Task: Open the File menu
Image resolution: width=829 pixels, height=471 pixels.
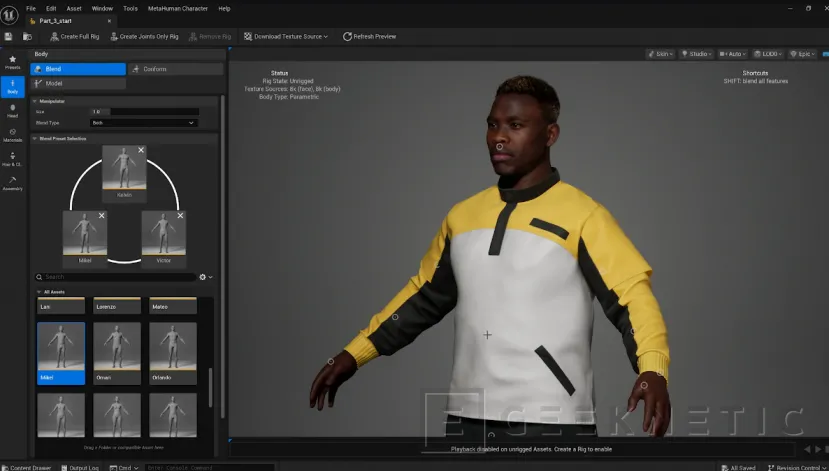Action: pyautogui.click(x=31, y=8)
